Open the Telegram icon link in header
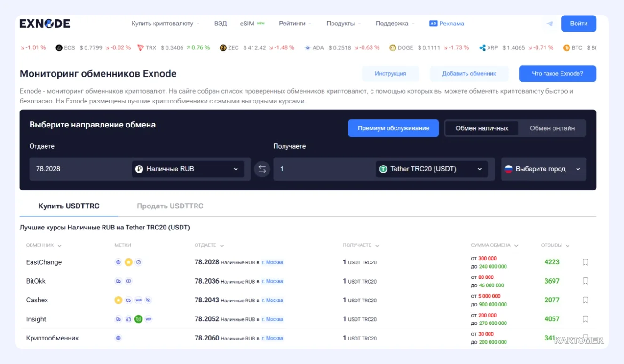Screen dimensions: 624x364 [x=549, y=24]
